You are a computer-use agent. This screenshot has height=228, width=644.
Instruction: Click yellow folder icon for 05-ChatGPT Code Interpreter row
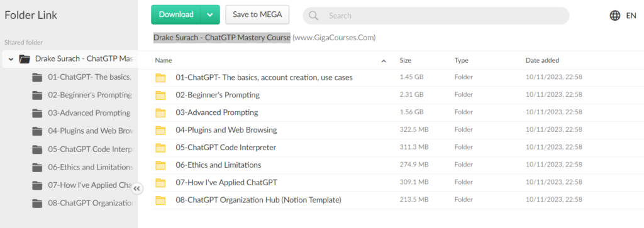tap(160, 148)
